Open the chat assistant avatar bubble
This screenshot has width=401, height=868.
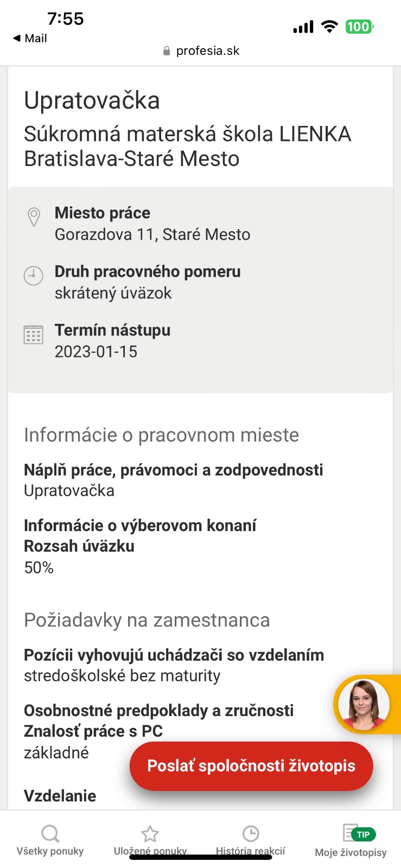(x=364, y=705)
